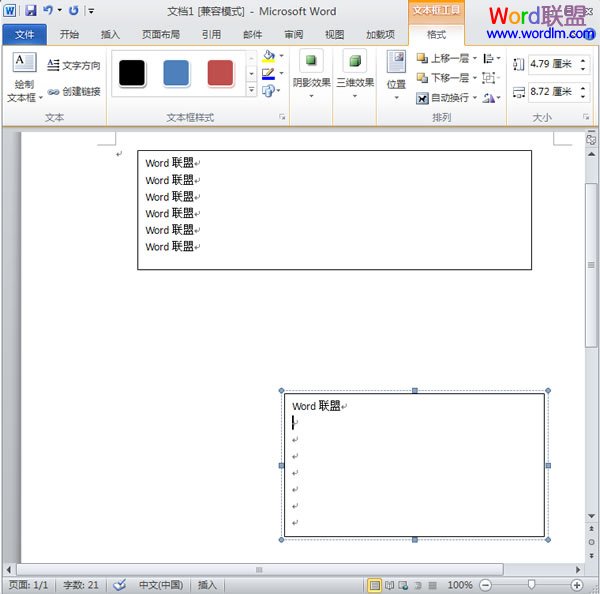
Task: Apply the blue text box style swatch
Action: click(x=176, y=73)
